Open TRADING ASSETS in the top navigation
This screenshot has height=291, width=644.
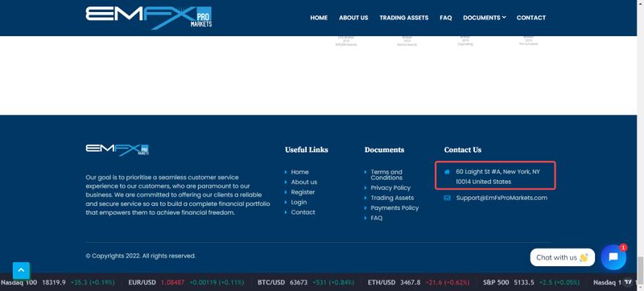(x=404, y=18)
